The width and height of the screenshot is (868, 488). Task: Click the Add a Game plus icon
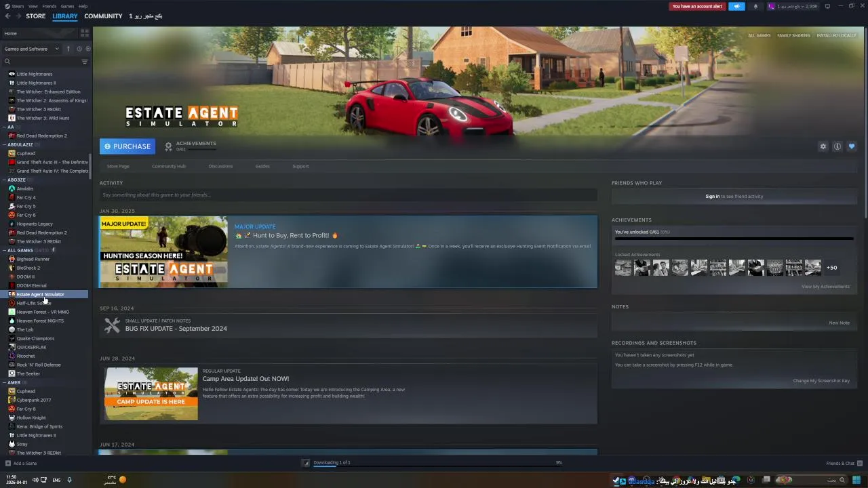7,464
